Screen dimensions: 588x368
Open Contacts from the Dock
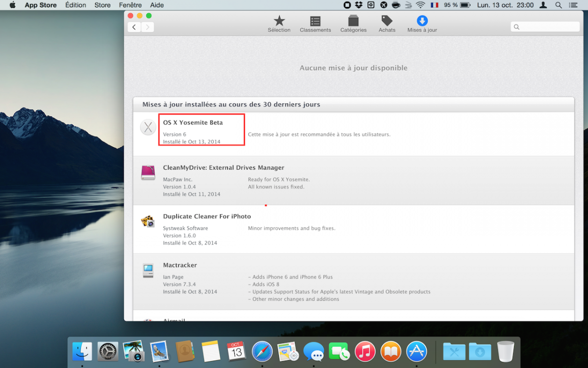coord(185,351)
